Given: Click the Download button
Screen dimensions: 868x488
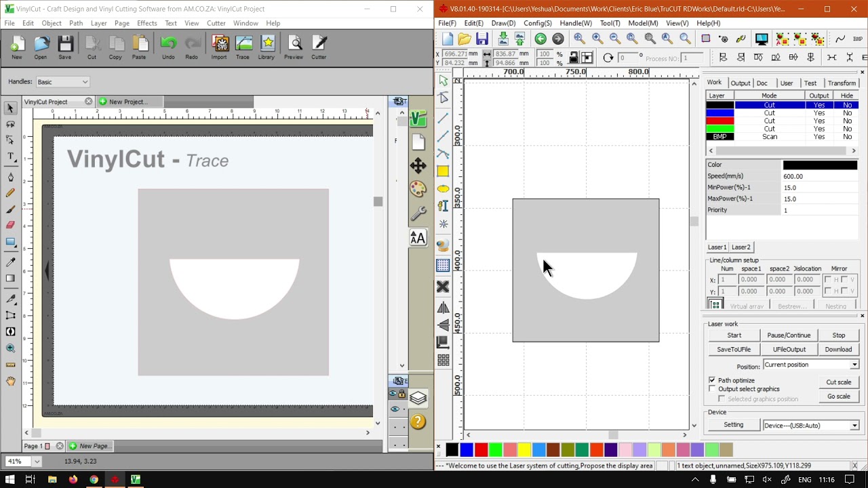Looking at the screenshot, I should tap(838, 349).
